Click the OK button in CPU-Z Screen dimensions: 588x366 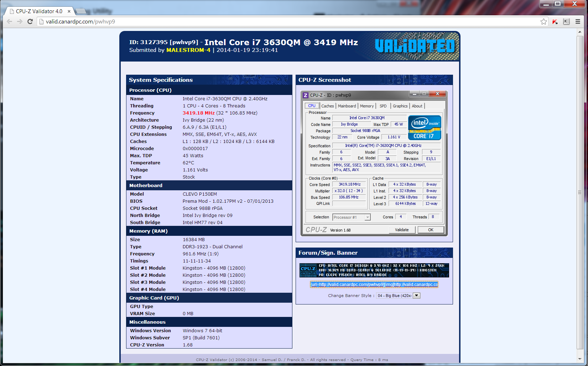click(x=431, y=230)
